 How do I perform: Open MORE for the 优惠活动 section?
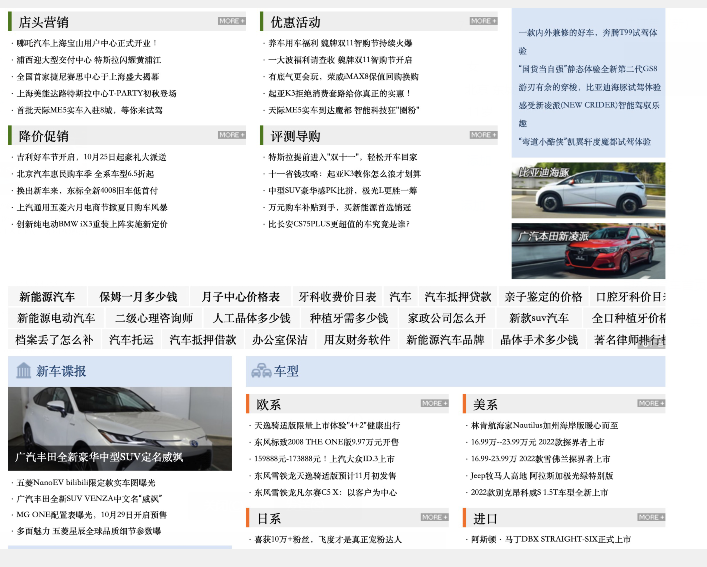pos(483,21)
